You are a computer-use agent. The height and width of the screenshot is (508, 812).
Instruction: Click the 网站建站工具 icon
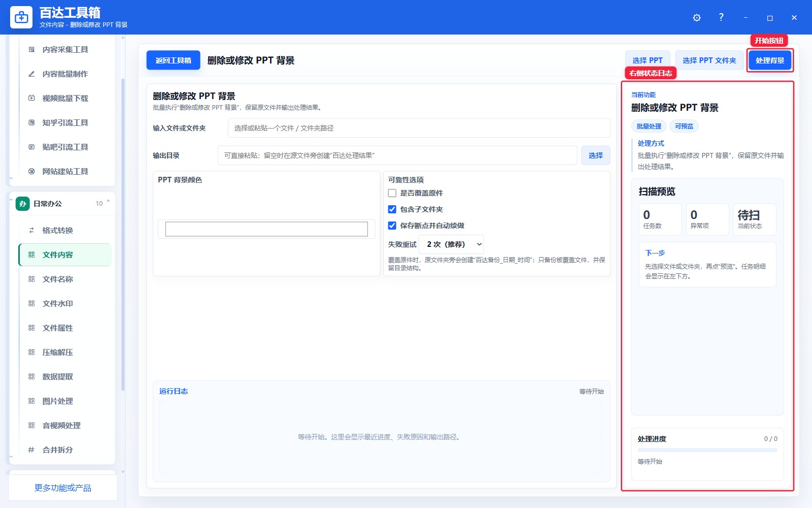coord(31,172)
